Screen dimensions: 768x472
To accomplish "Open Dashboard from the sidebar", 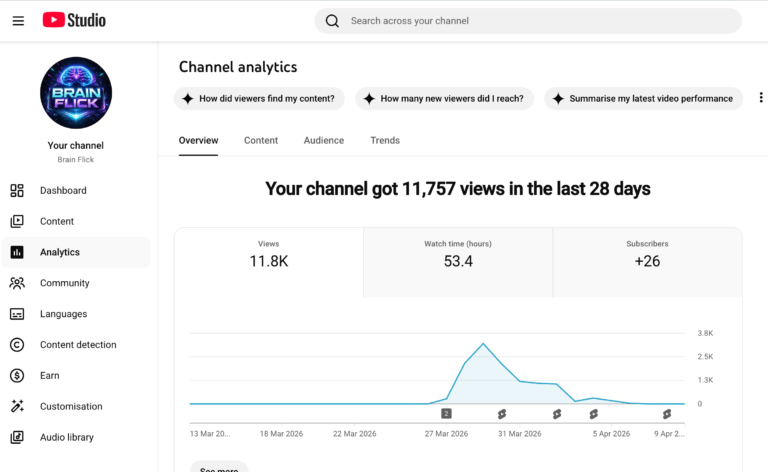I will 63,190.
